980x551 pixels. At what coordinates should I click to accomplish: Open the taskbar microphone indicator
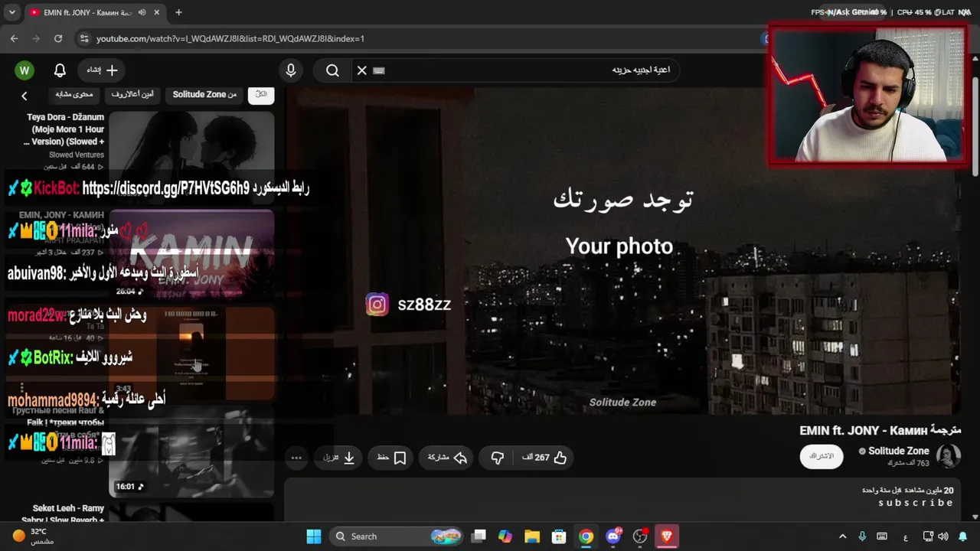tap(862, 536)
